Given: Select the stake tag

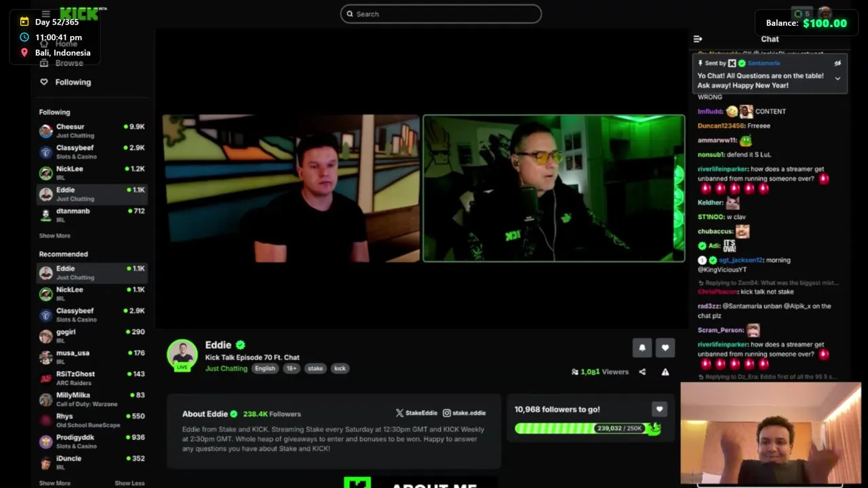Looking at the screenshot, I should coord(315,369).
